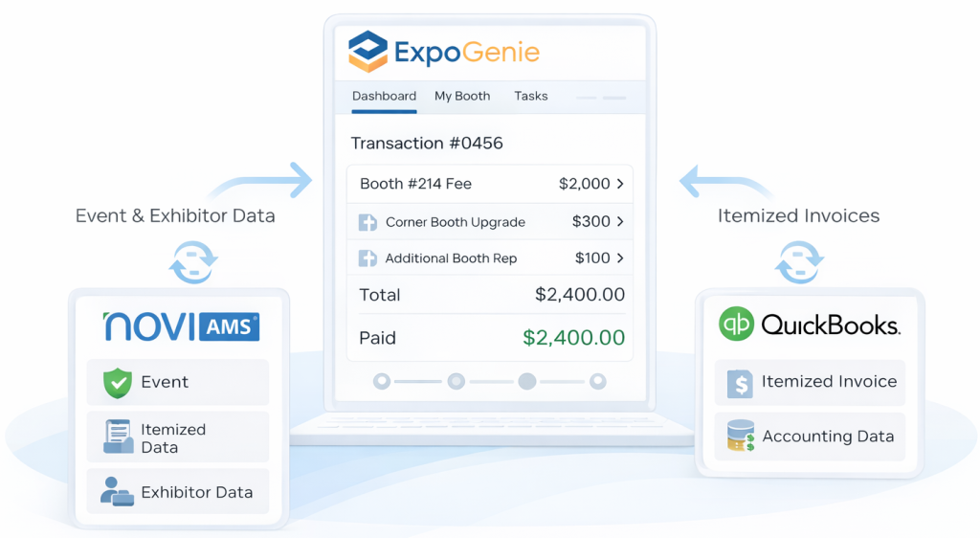Expand the Booth #214 Fee row chevron

click(x=620, y=184)
